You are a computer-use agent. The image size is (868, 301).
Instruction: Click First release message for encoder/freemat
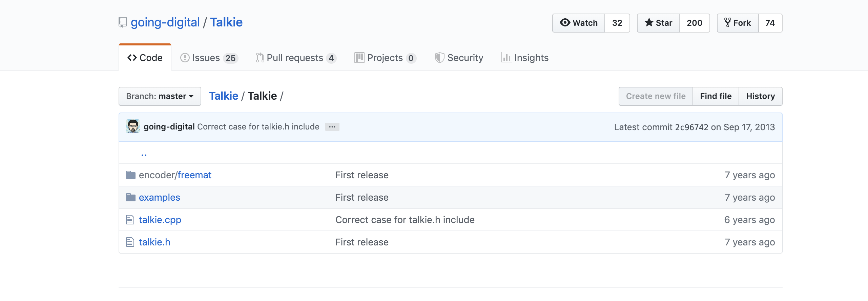(x=362, y=175)
